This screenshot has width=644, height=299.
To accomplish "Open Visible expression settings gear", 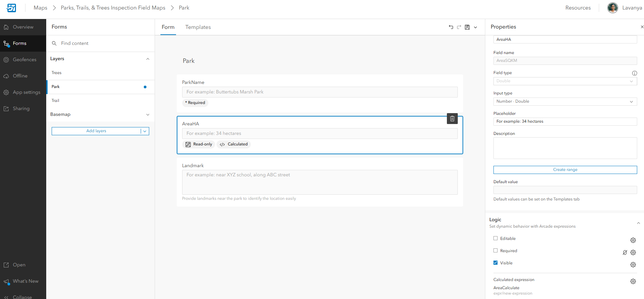I will pyautogui.click(x=633, y=265).
